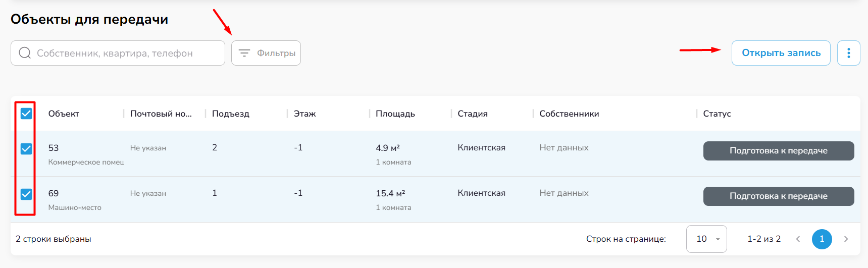Click the magnifier icon in search field
The width and height of the screenshot is (868, 268).
pos(25,53)
